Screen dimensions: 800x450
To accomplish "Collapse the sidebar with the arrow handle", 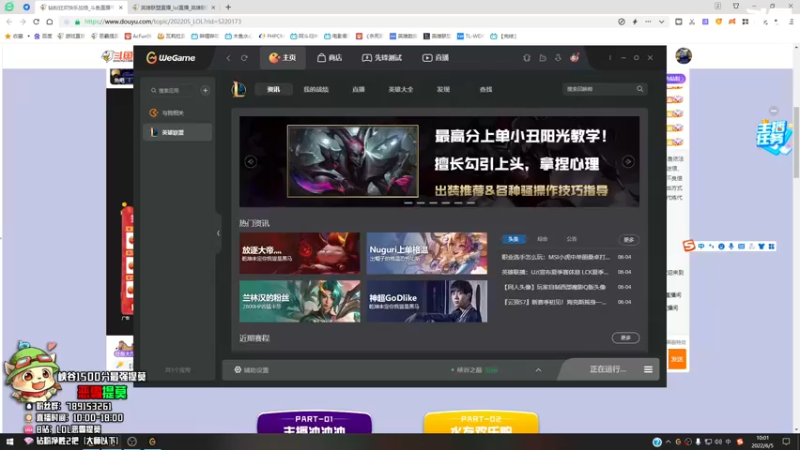I will [218, 233].
